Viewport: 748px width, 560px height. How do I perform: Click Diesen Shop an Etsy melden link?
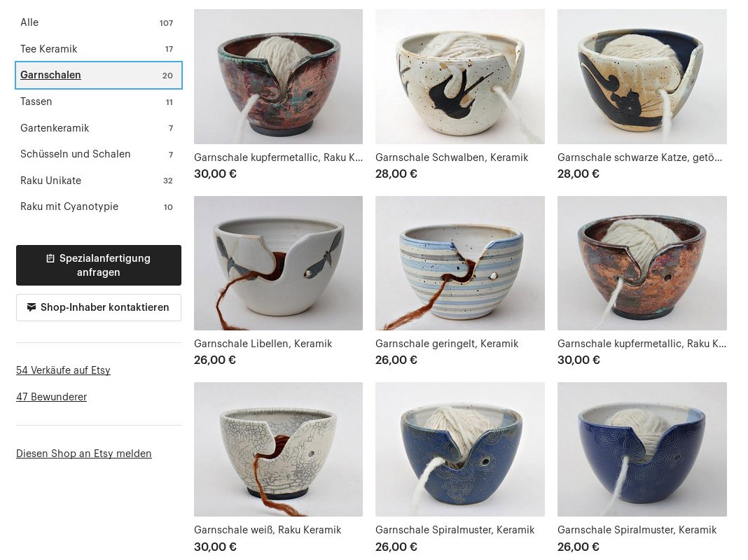[x=84, y=454]
